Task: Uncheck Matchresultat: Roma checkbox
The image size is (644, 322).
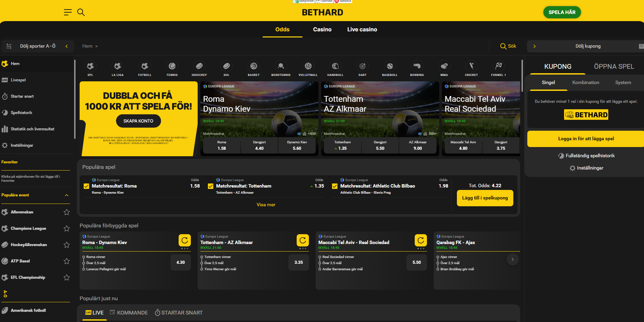Action: click(x=86, y=186)
